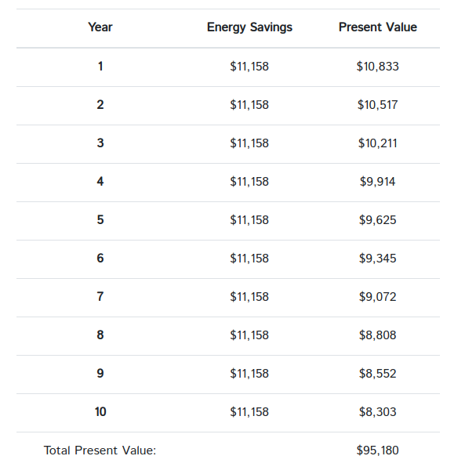Screen dimensions: 476x474
Task: Click the $9,625 present value cell
Action: pyautogui.click(x=378, y=220)
